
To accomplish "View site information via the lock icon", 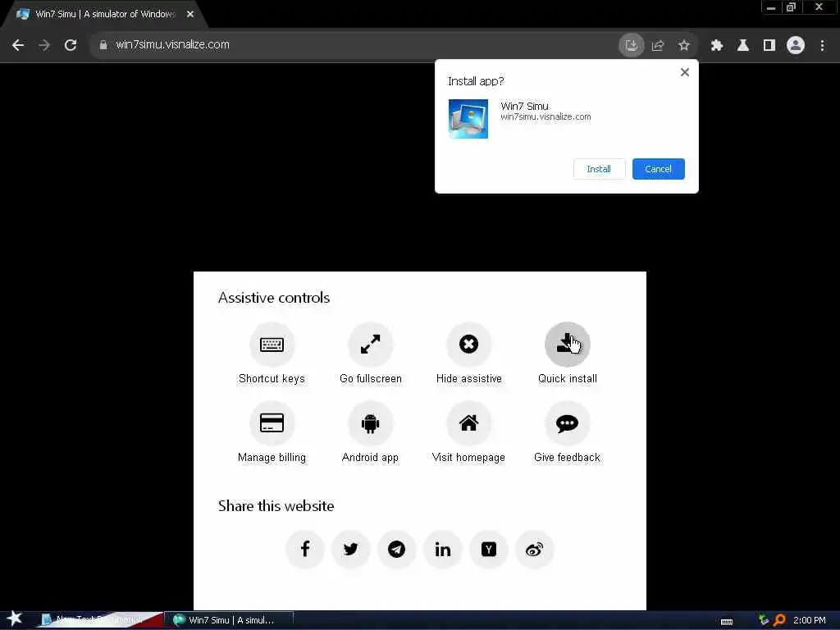I will click(x=103, y=45).
